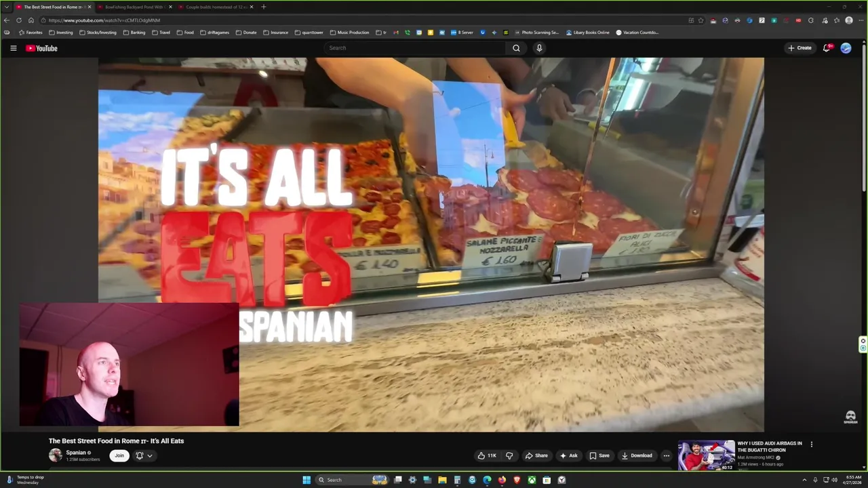Open the Investing bookmarks folder
868x488 pixels.
pyautogui.click(x=60, y=33)
